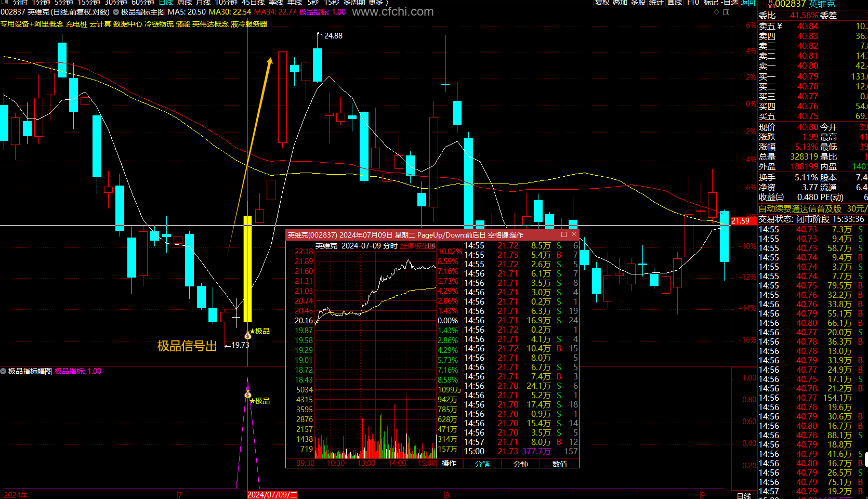The width and height of the screenshot is (868, 499).
Task: Click the 储能 concept tag
Action: coord(183,24)
